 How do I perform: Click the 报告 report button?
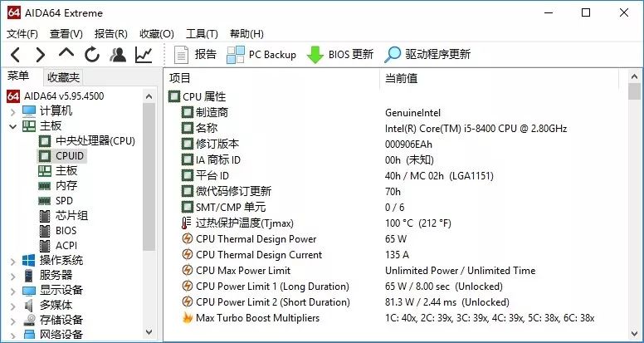tap(195, 54)
